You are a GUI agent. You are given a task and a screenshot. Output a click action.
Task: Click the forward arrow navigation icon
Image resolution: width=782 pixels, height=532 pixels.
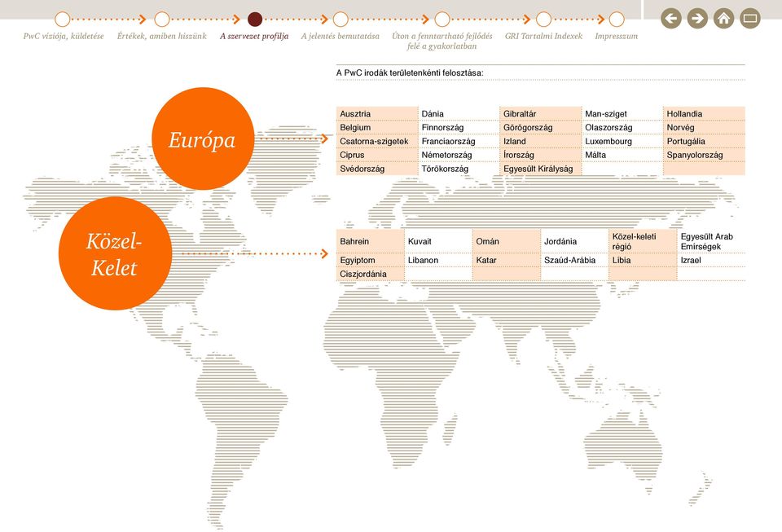pyautogui.click(x=697, y=19)
